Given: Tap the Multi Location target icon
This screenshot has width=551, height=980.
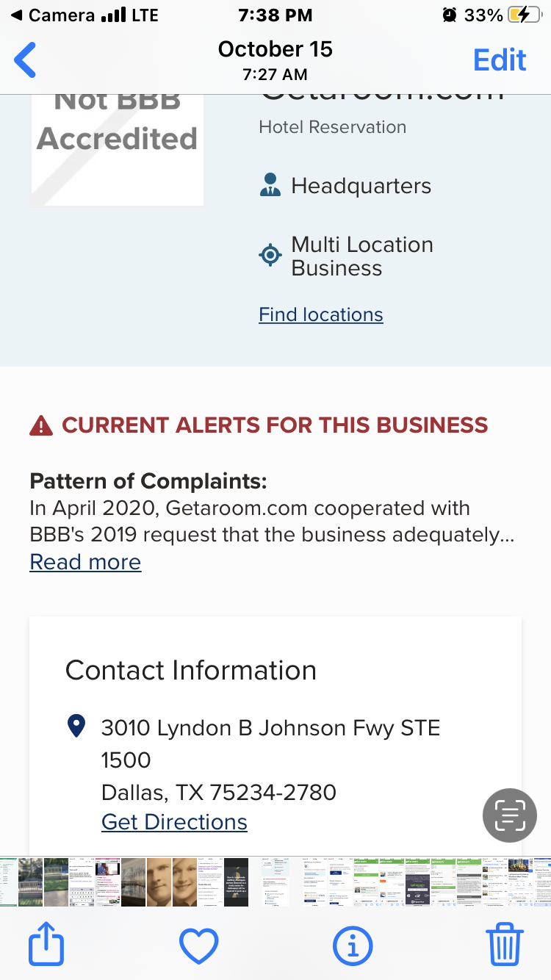Looking at the screenshot, I should 270,256.
